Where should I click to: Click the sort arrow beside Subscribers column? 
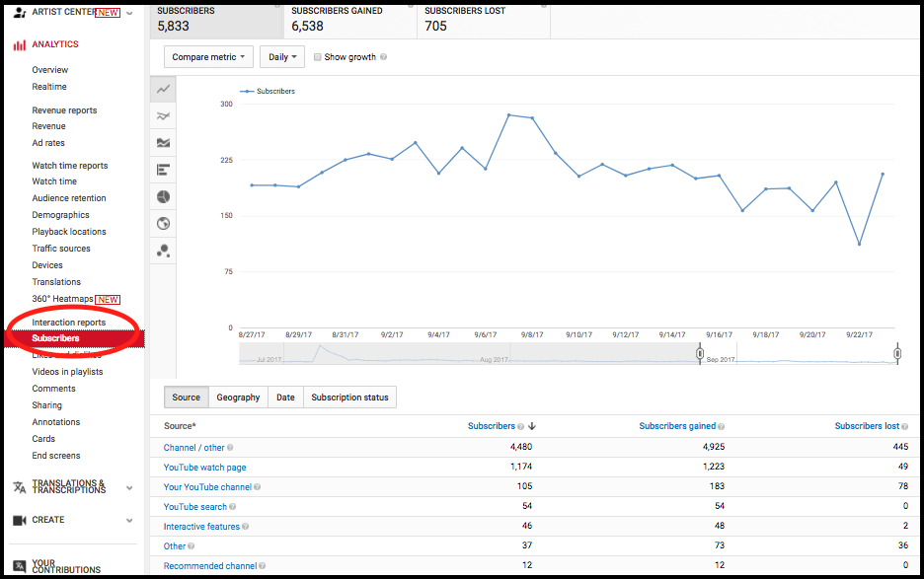531,425
